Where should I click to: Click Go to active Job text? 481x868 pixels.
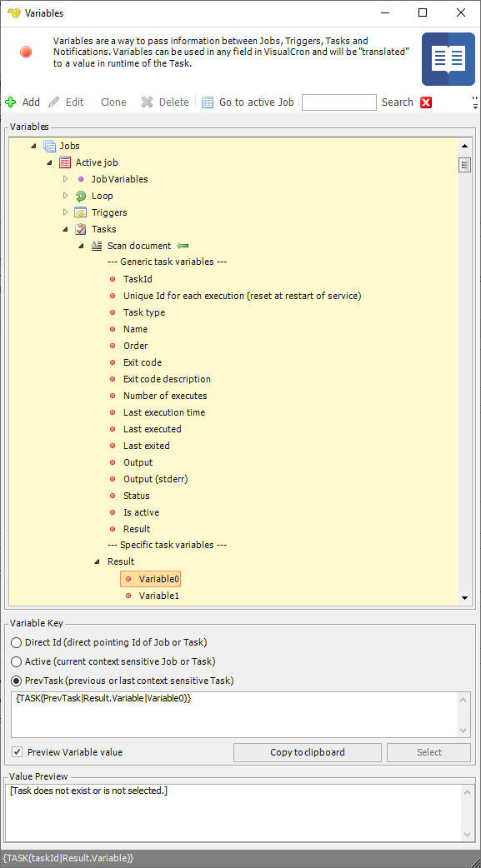point(257,102)
